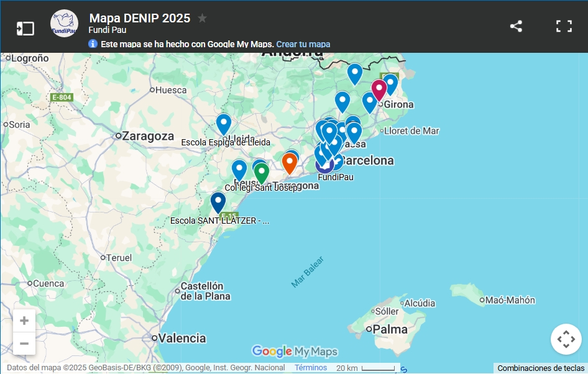The width and height of the screenshot is (588, 374).
Task: Open the map legend sidebar panel
Action: click(25, 28)
